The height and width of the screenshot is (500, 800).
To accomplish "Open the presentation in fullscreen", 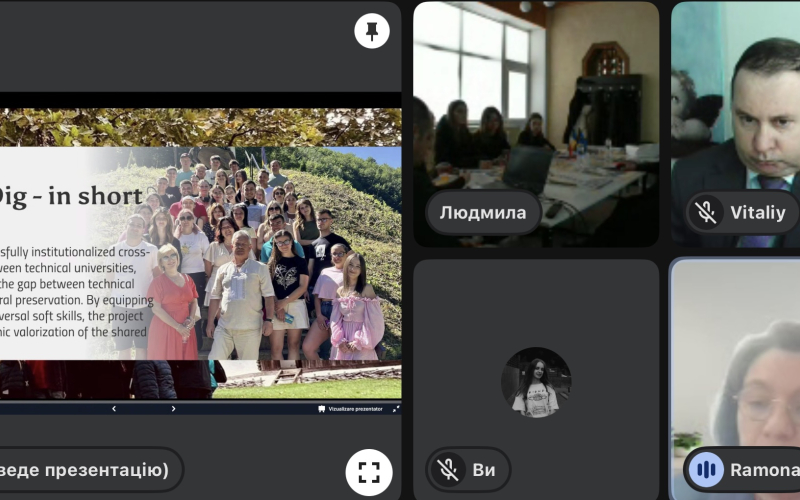I will (368, 471).
